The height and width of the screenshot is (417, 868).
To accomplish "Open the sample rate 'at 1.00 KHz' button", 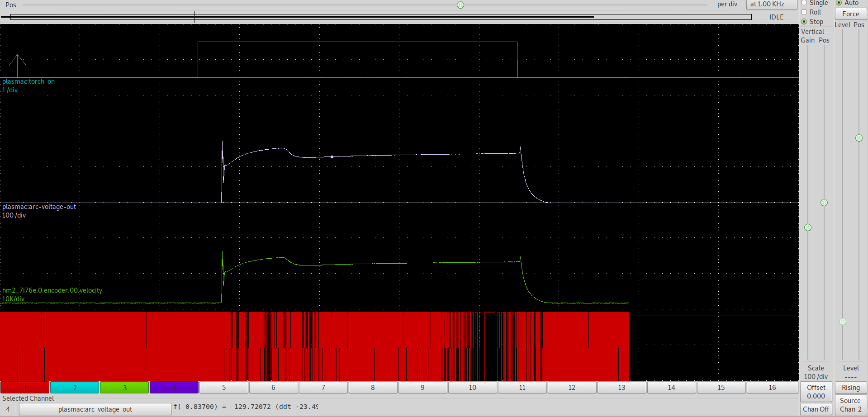I will (x=772, y=4).
